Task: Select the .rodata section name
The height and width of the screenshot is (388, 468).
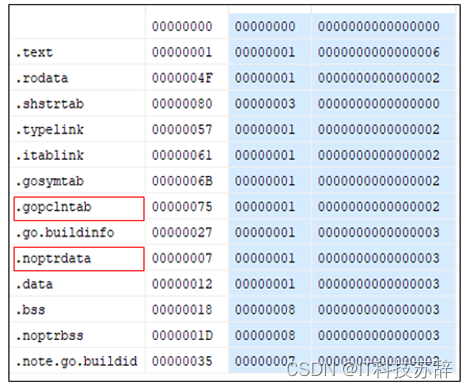Action: point(42,78)
